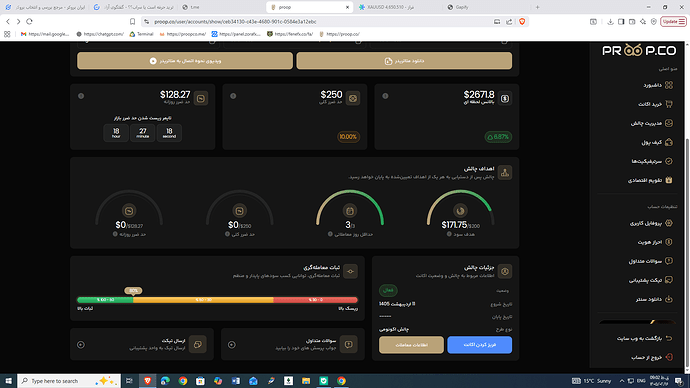Screen dimensions: 690x388
Task: Click the Send Ticket card icon
Action: coord(198,344)
